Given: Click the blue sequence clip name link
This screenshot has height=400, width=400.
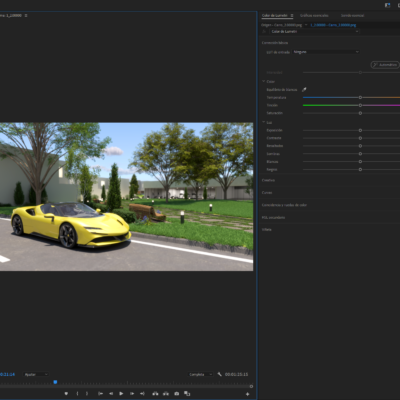Looking at the screenshot, I should click(x=333, y=25).
